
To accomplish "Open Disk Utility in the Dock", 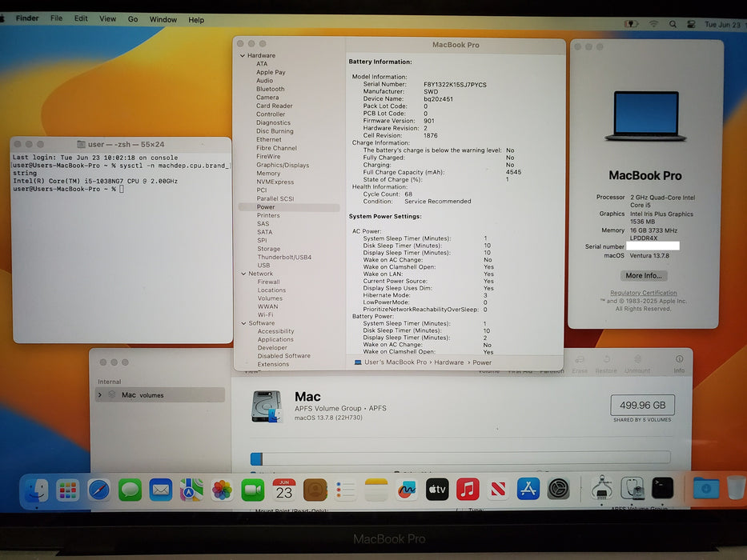I will (x=633, y=489).
